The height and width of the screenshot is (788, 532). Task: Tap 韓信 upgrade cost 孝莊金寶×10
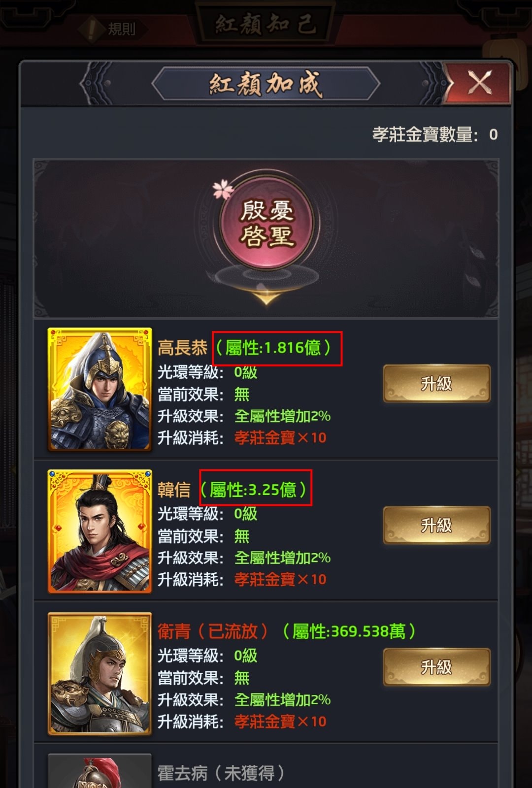click(x=280, y=579)
